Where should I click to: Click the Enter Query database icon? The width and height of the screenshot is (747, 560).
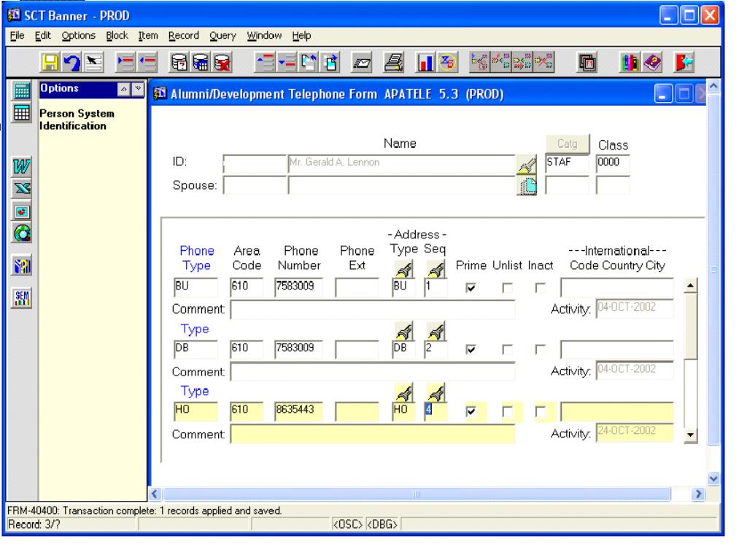(x=179, y=63)
